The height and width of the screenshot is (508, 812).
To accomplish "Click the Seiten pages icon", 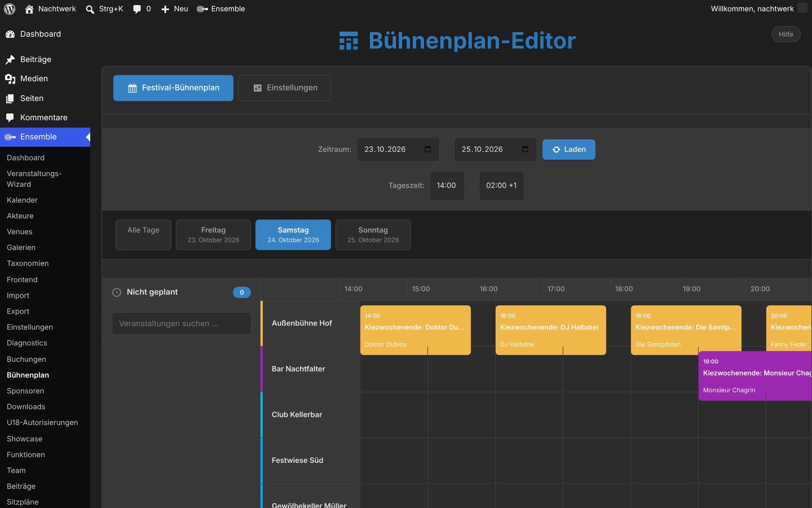I will point(10,99).
